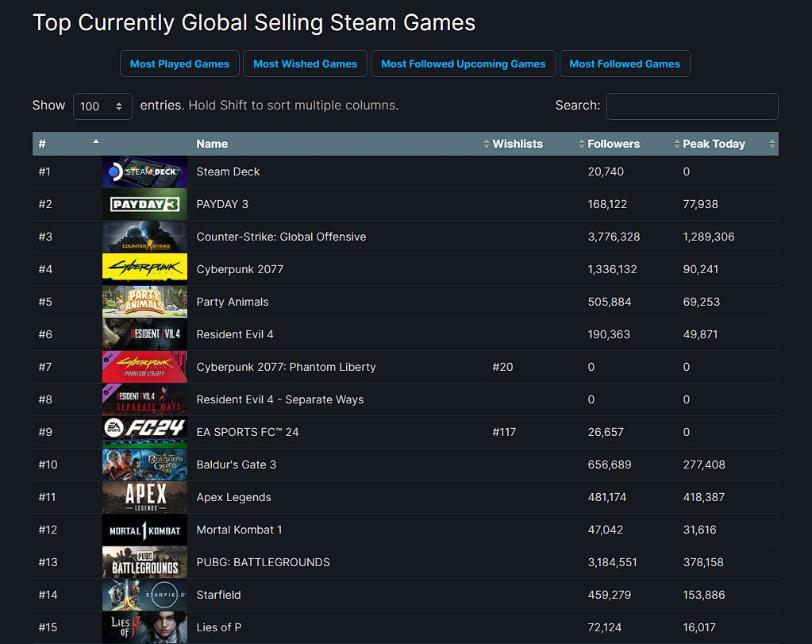Open Cyberpunk 2077: Phantom Liberty name link
Screen dimensions: 812x644
click(x=286, y=367)
